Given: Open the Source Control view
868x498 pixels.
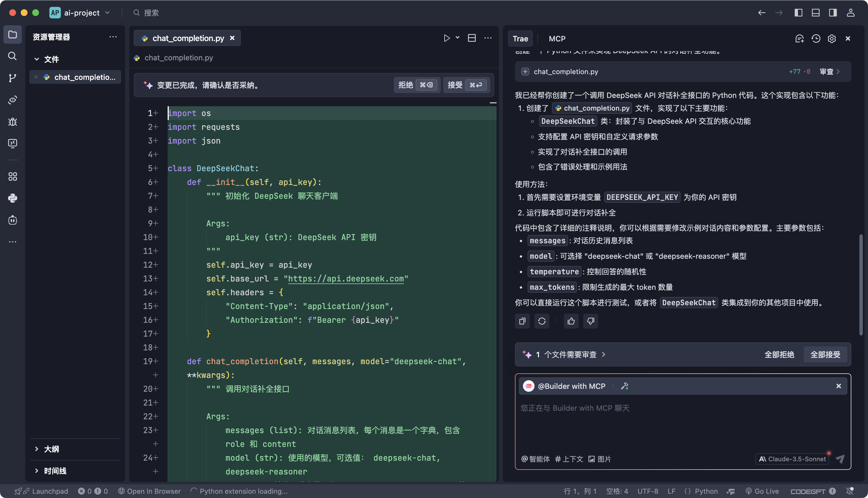Looking at the screenshot, I should tap(12, 78).
